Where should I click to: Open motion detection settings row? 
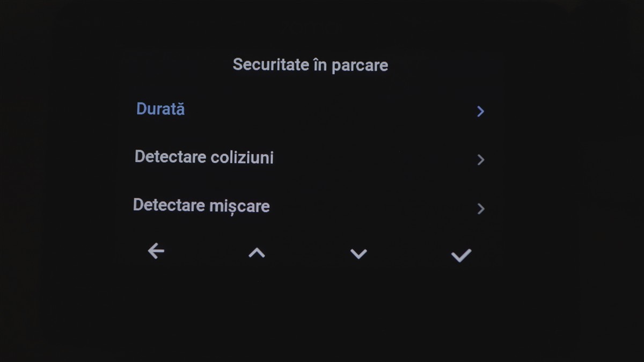click(x=309, y=207)
